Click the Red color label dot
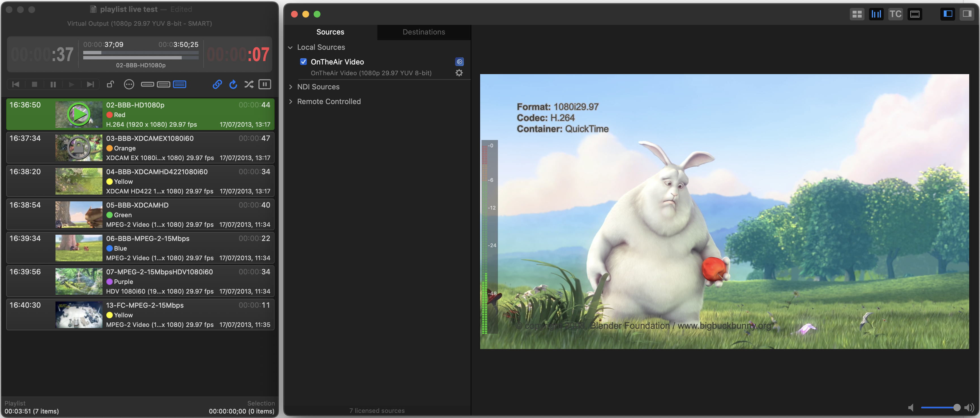This screenshot has width=980, height=418. coord(110,115)
